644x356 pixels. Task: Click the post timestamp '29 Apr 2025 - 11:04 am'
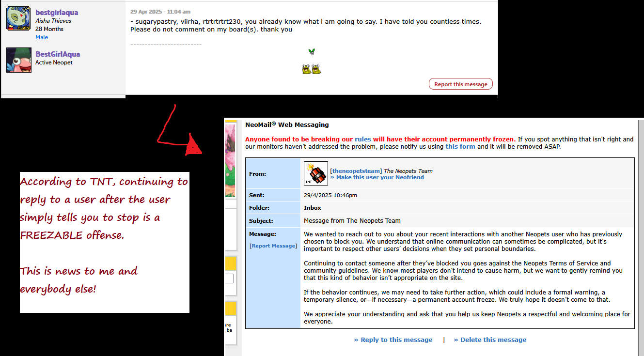pos(160,12)
